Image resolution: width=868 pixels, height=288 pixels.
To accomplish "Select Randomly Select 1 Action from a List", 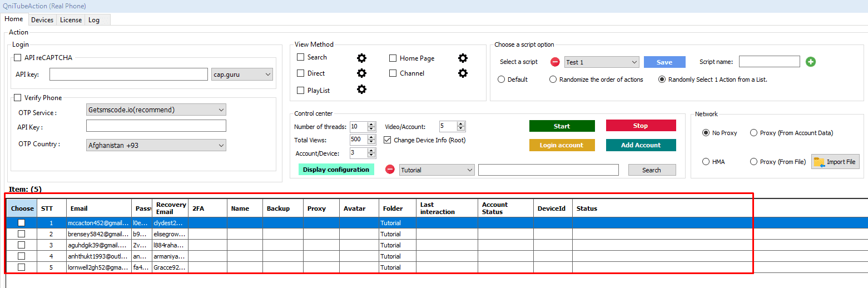I will point(662,80).
